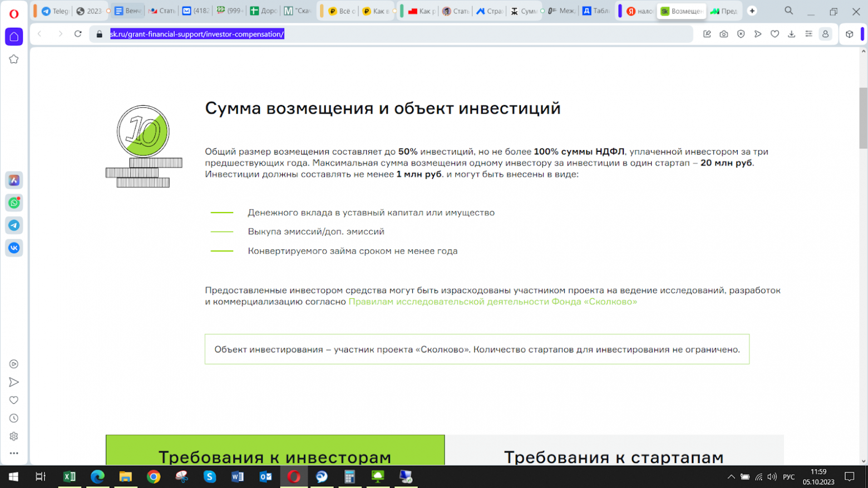This screenshot has width=868, height=488.
Task: Add page to bookmarks with heart icon
Action: coord(775,34)
